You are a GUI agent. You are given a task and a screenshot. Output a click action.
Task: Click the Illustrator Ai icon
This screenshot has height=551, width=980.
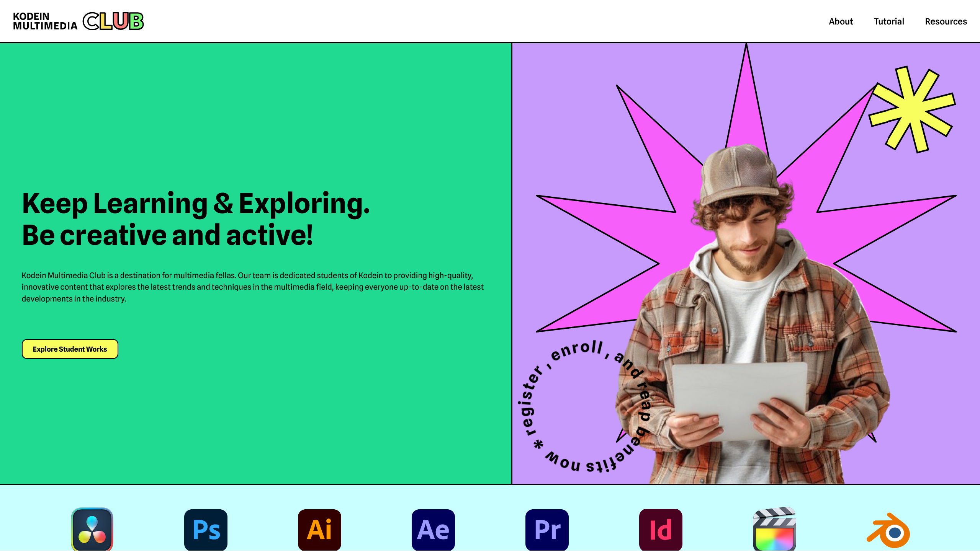tap(319, 530)
